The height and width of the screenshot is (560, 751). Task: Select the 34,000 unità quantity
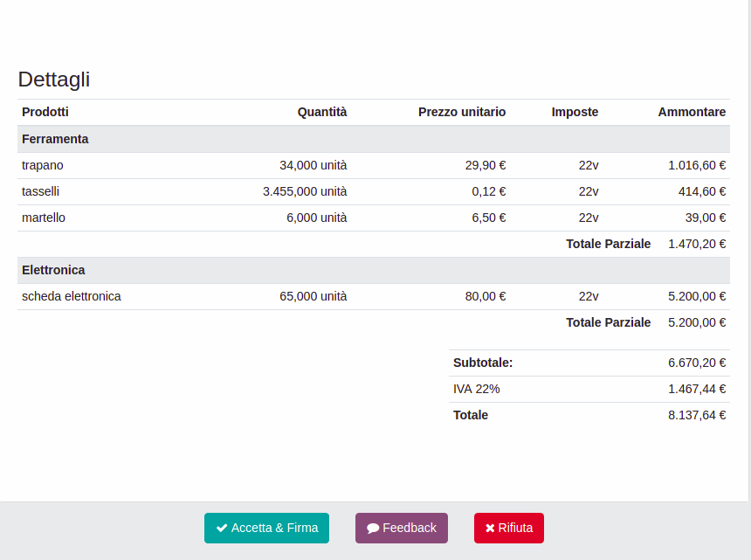313,165
